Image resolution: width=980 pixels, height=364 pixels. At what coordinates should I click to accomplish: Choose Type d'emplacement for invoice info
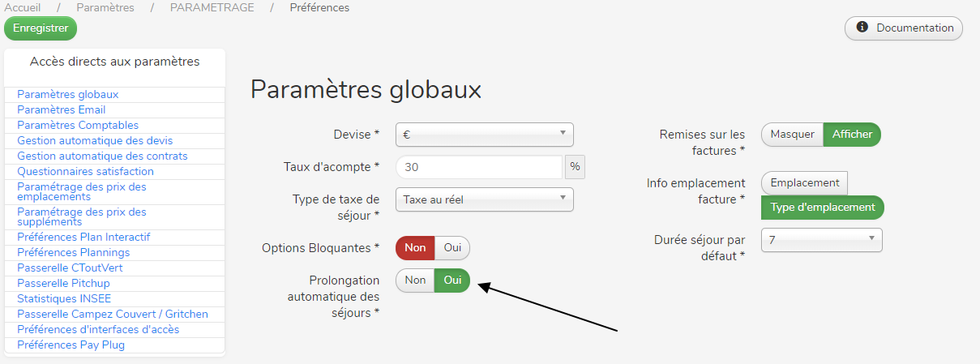point(822,208)
